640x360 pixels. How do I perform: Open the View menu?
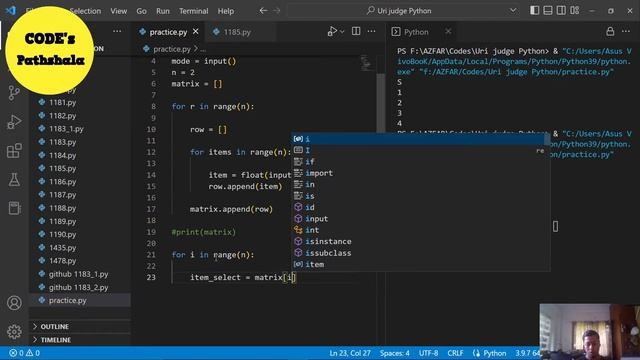click(118, 11)
